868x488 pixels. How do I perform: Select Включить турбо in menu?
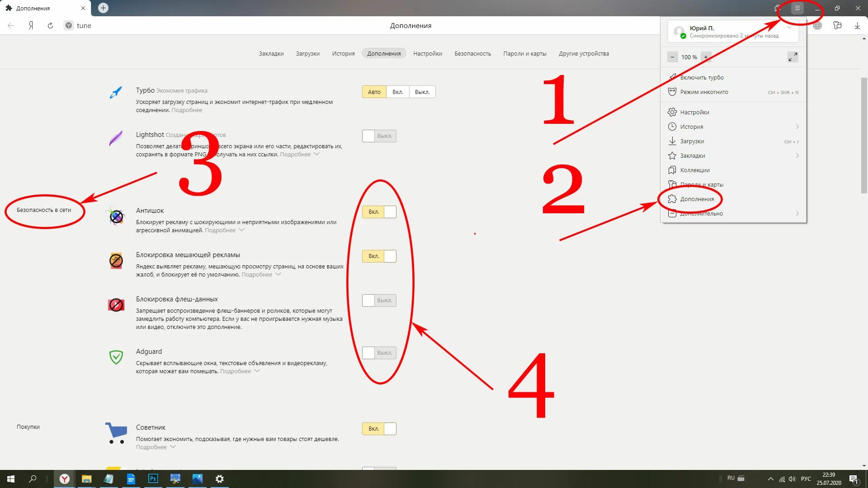click(733, 78)
